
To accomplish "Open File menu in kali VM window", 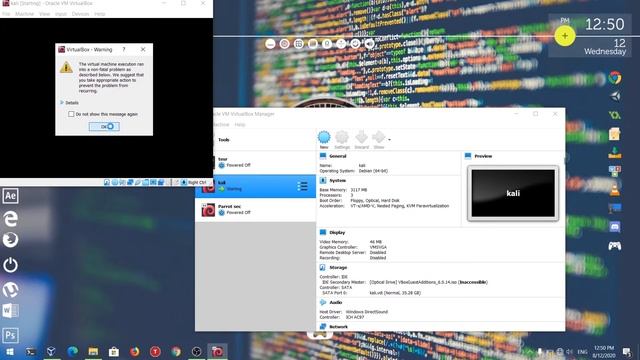I will tap(6, 14).
